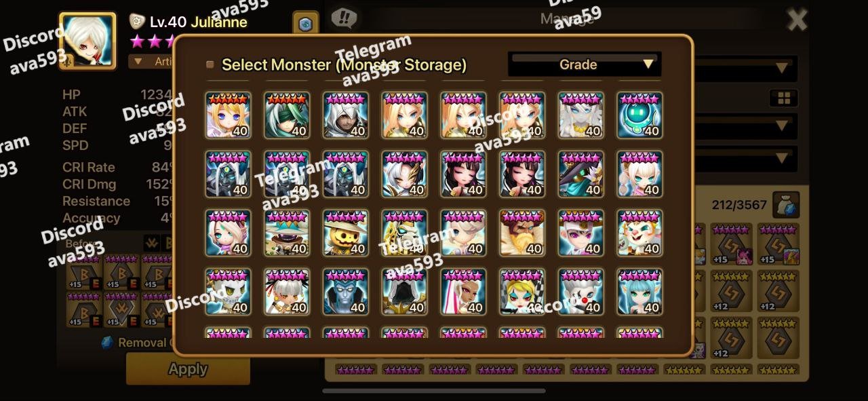
Task: Tap the blue gem button beside Julianne
Action: (x=306, y=24)
